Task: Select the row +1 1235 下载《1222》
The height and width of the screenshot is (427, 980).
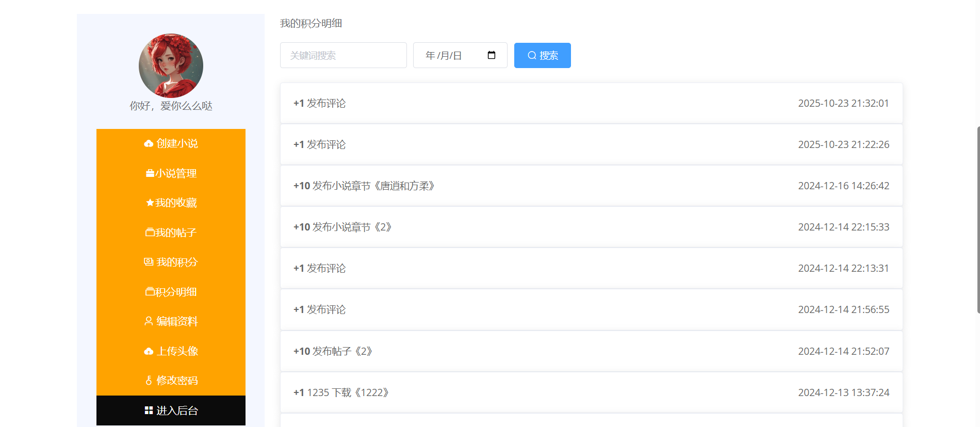Action: click(592, 392)
